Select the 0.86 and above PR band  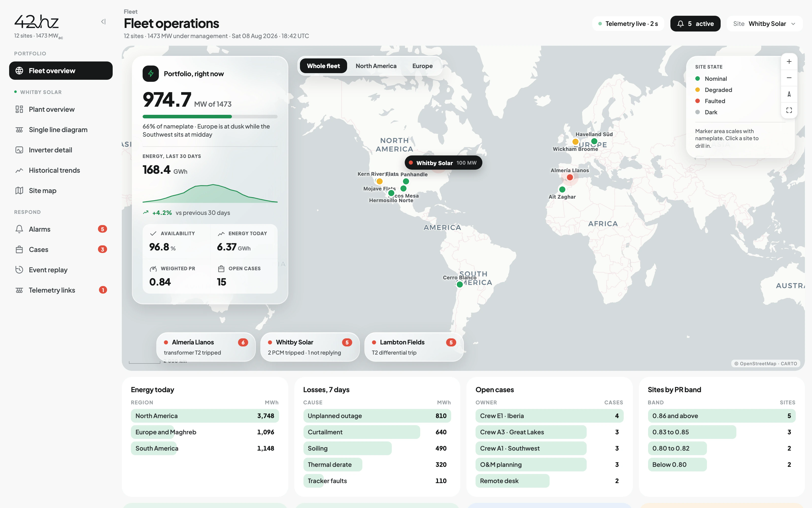(x=722, y=416)
